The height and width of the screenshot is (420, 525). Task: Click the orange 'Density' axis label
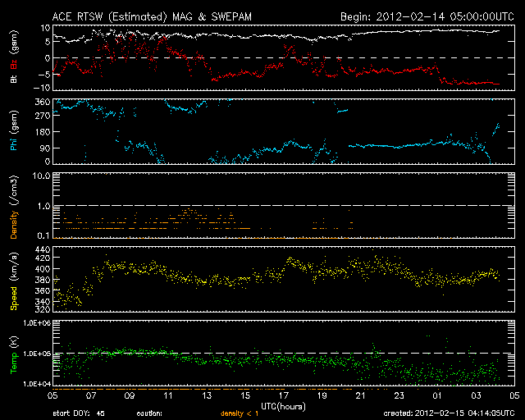[14, 225]
